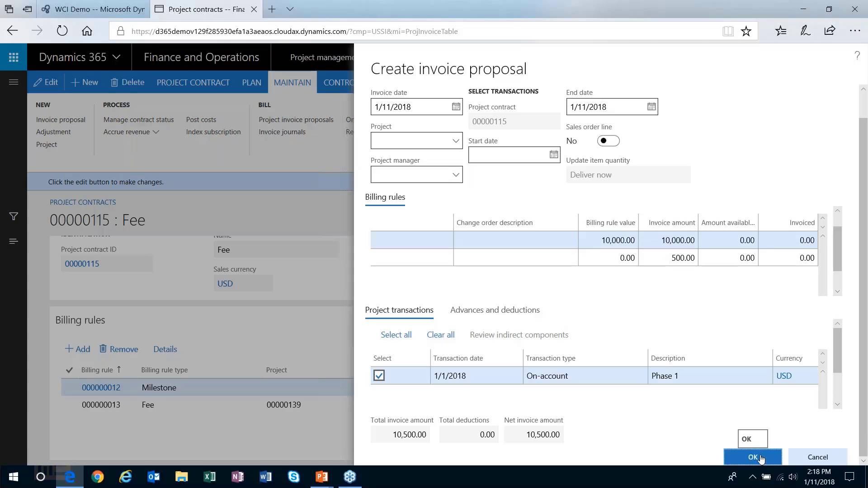Click the Select all link

pyautogui.click(x=396, y=334)
